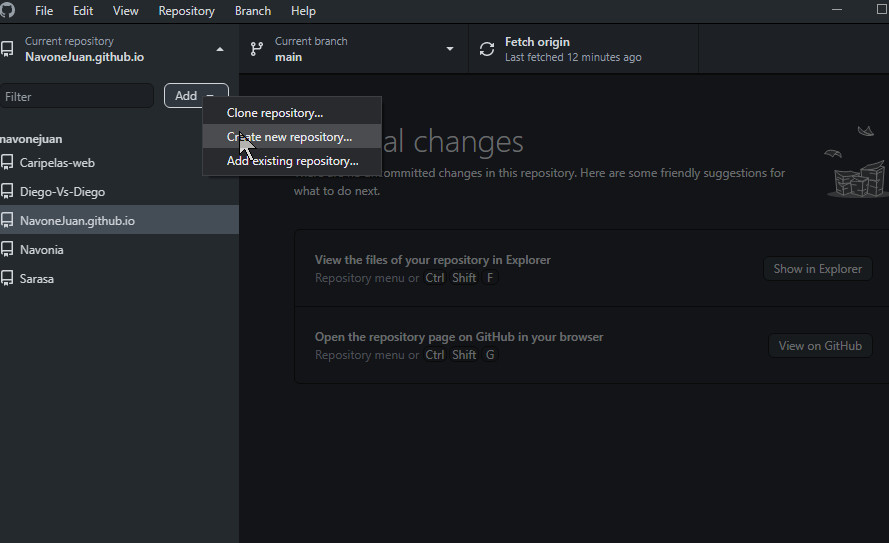
Task: Click the View on GitHub button
Action: coord(820,346)
